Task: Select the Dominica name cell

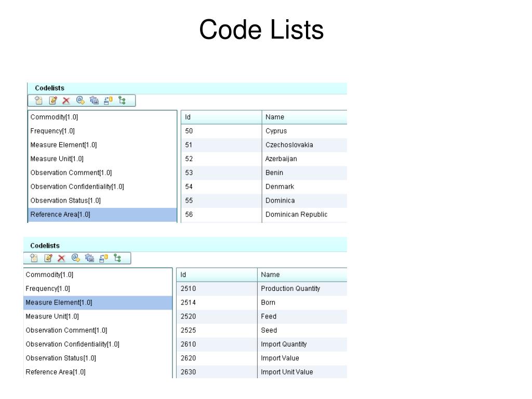Action: click(x=304, y=201)
